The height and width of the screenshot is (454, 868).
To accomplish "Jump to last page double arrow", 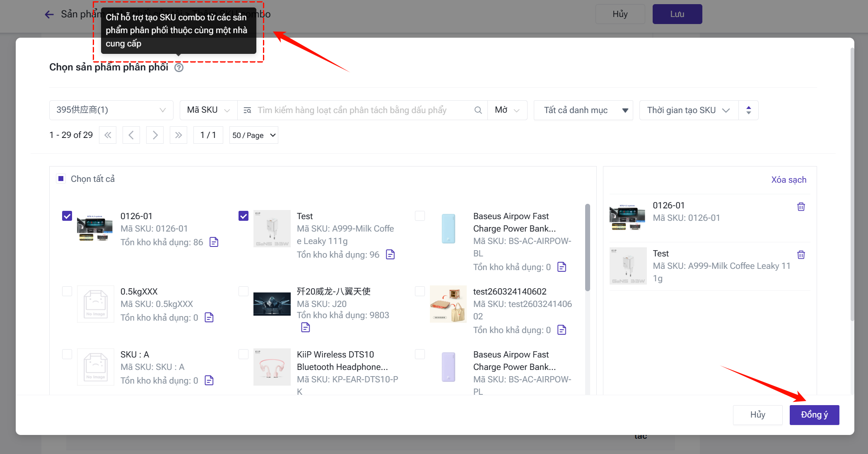I will [178, 135].
